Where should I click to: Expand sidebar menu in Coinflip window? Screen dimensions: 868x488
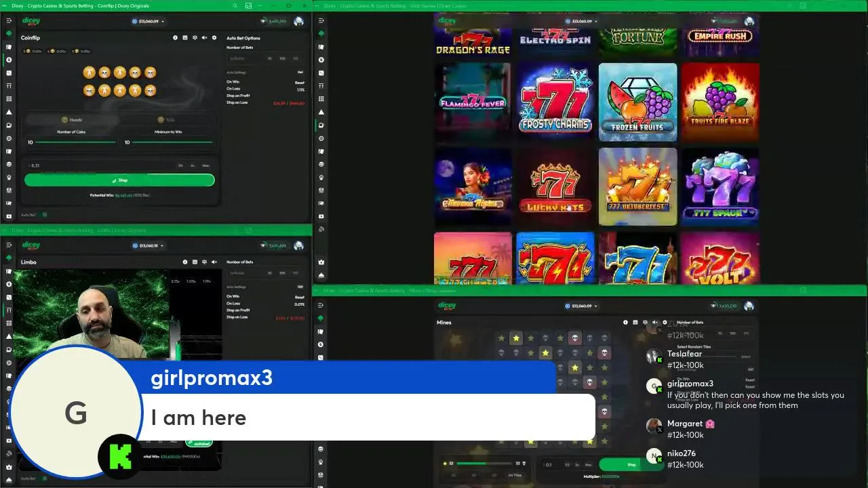point(9,21)
